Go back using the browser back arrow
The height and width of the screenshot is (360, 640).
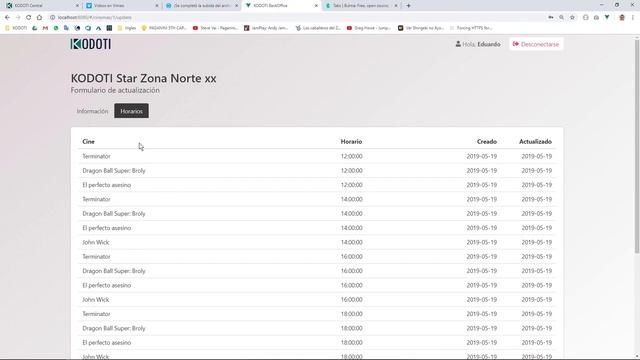[7, 18]
